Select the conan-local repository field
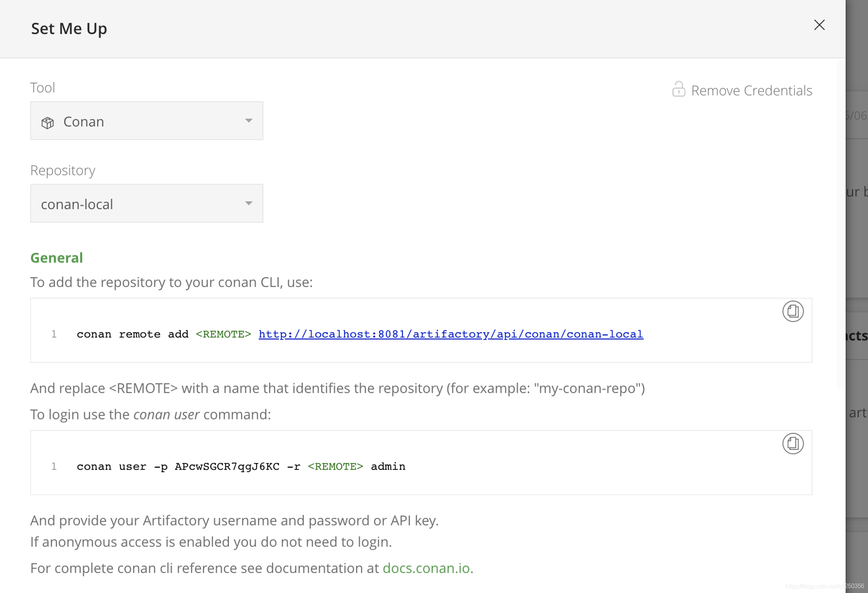Image resolution: width=868 pixels, height=593 pixels. (x=147, y=203)
